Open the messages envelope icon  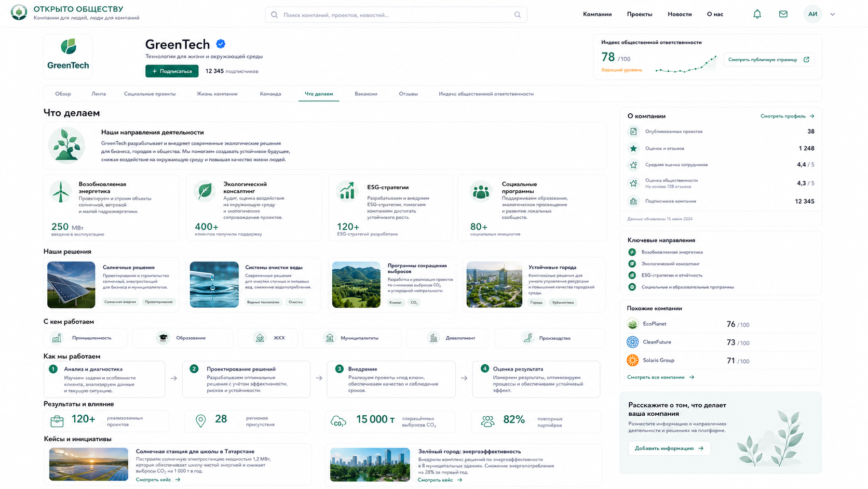click(783, 14)
